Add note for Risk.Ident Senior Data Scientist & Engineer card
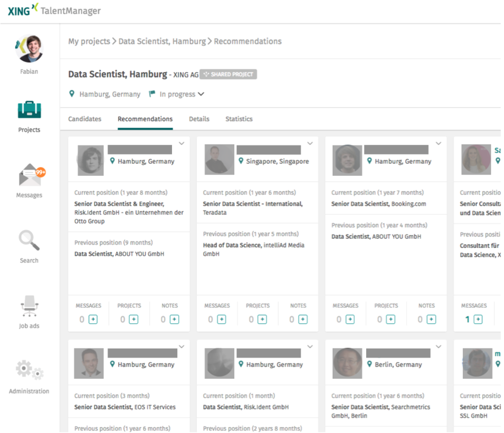The height and width of the screenshot is (433, 504). point(174,319)
